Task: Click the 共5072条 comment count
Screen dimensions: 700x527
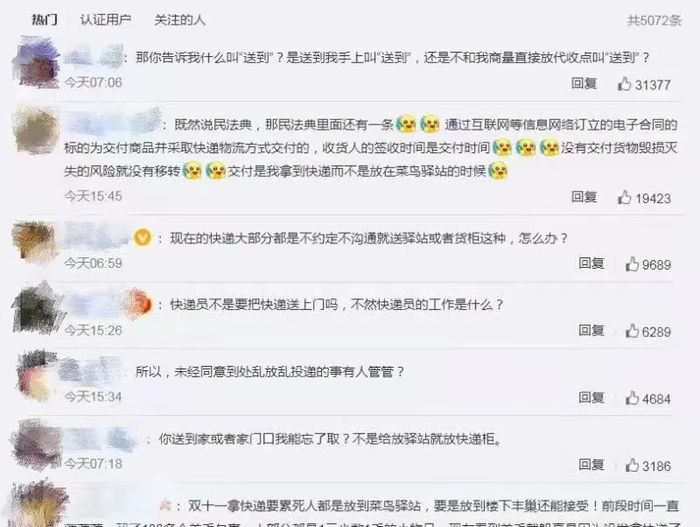Action: (x=654, y=21)
